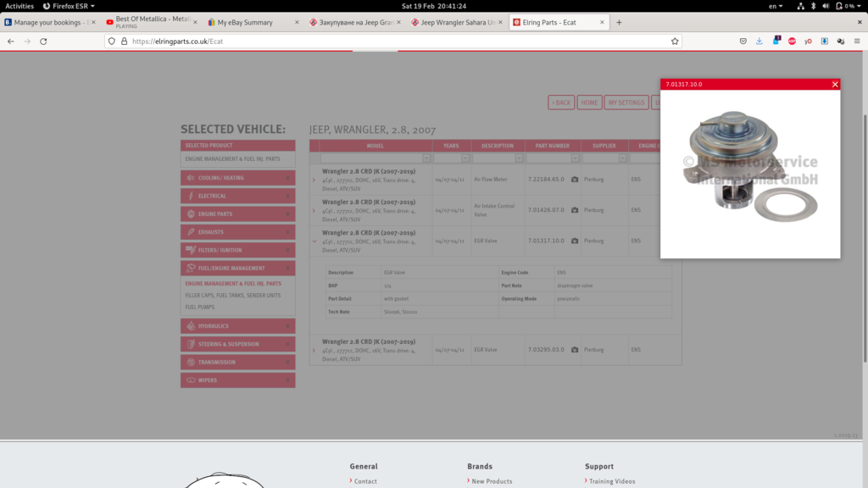Click the Back button
This screenshot has height=488, width=868.
[561, 103]
